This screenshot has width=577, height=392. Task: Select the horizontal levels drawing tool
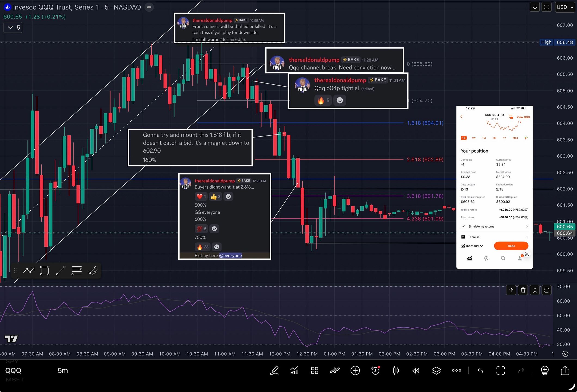[x=77, y=271]
